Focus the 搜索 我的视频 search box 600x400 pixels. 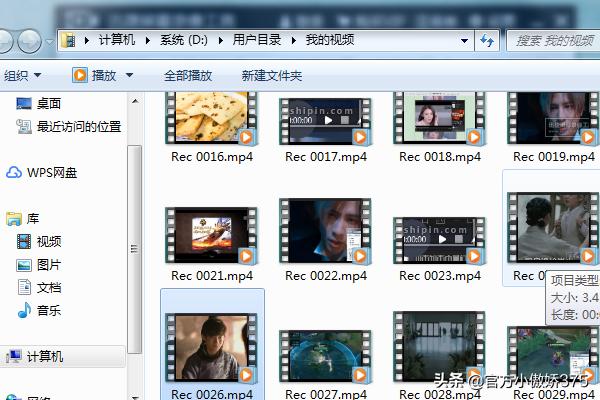(x=553, y=41)
